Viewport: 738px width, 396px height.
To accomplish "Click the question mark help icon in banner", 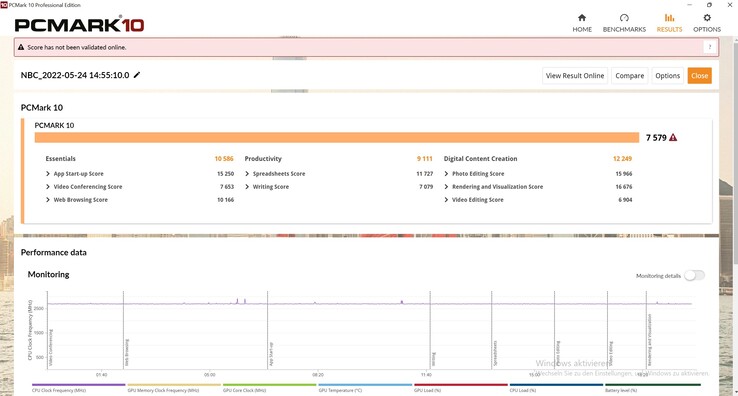I will pyautogui.click(x=709, y=47).
